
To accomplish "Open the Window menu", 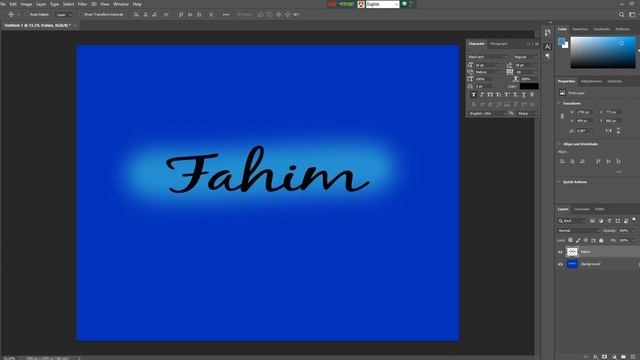I will [x=121, y=4].
